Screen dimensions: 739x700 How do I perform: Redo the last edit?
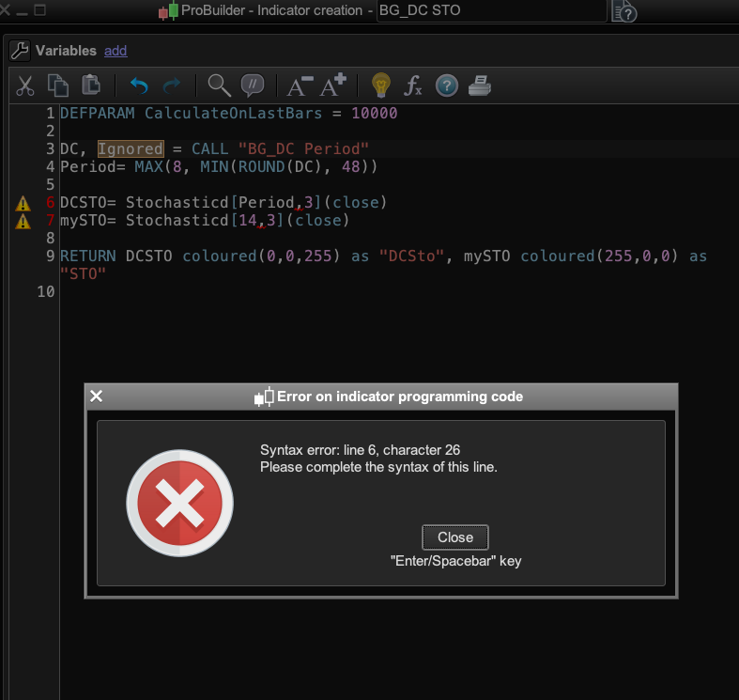click(x=172, y=86)
